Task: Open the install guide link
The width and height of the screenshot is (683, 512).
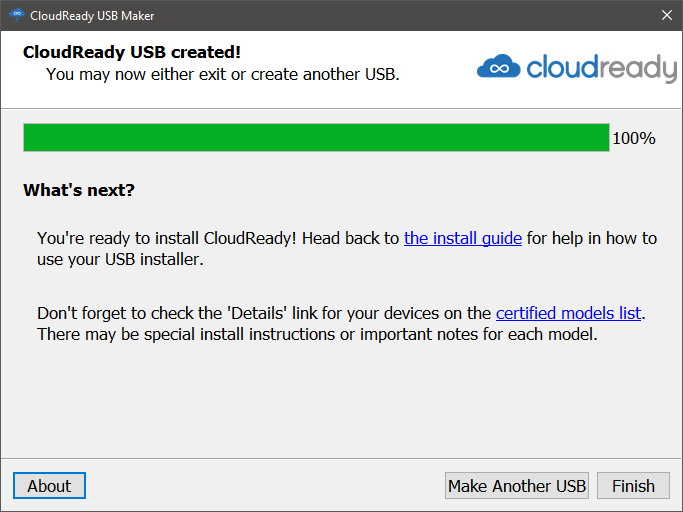Action: pos(463,238)
